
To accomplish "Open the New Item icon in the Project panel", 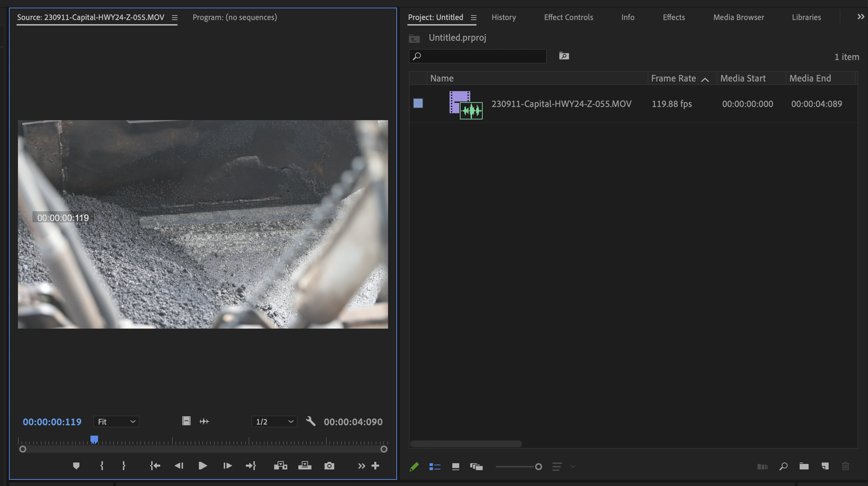I will 825,466.
